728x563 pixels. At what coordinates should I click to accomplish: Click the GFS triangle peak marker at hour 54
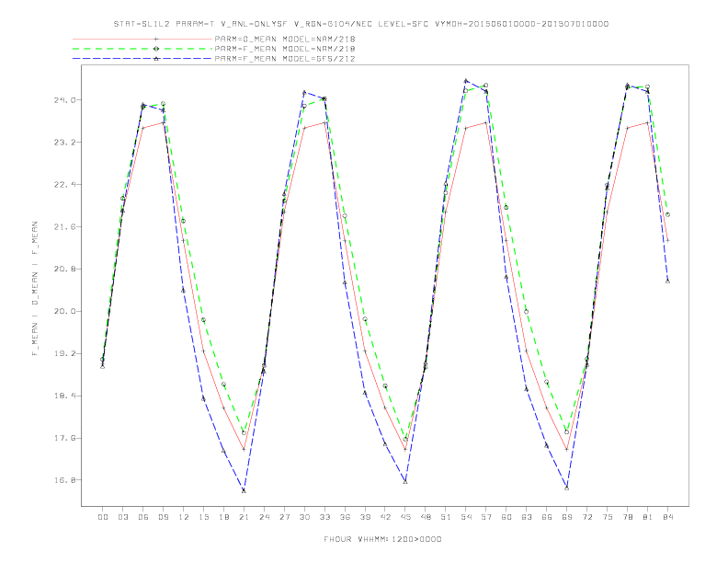coord(466,81)
